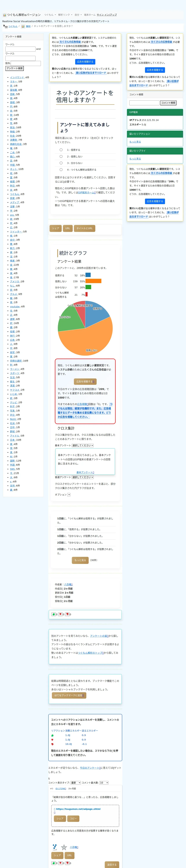Click the タイトルとURL button
186x868 pixels.
[x=84, y=228]
